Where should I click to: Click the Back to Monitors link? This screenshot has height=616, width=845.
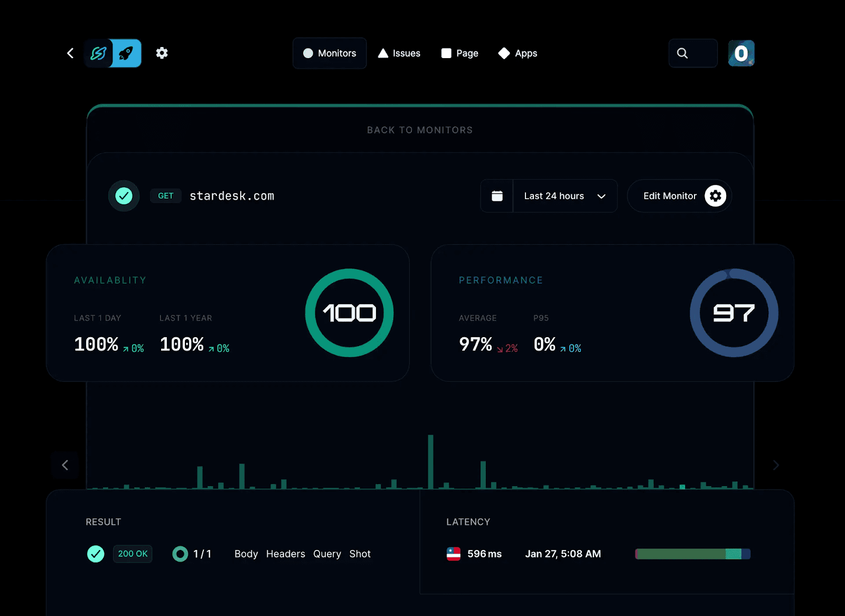[419, 129]
